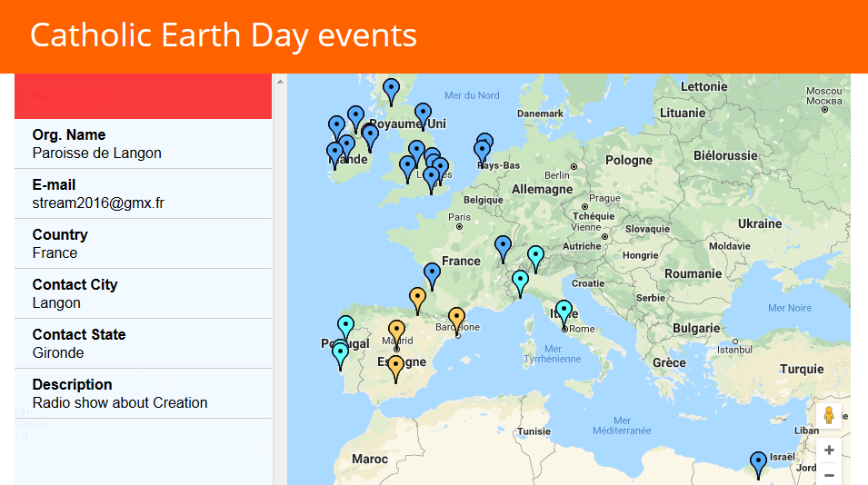The image size is (868, 485).
Task: Select the Description row about radio show
Action: tap(143, 393)
